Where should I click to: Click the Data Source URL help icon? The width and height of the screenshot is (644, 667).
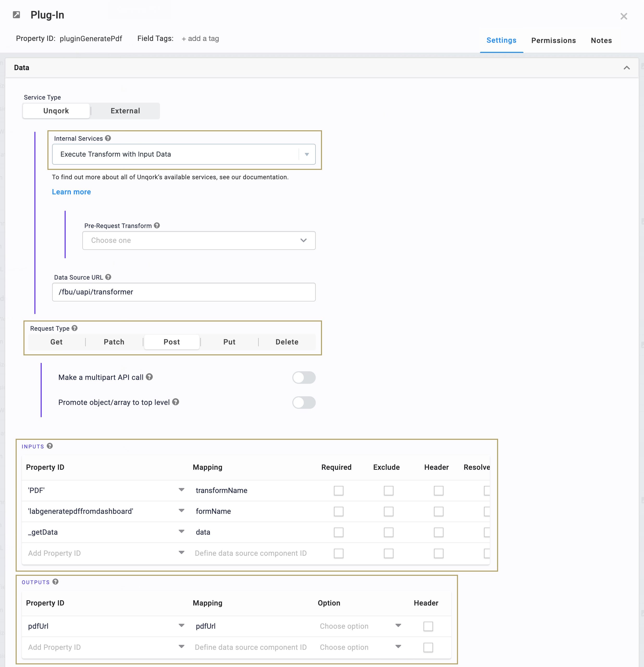(108, 277)
